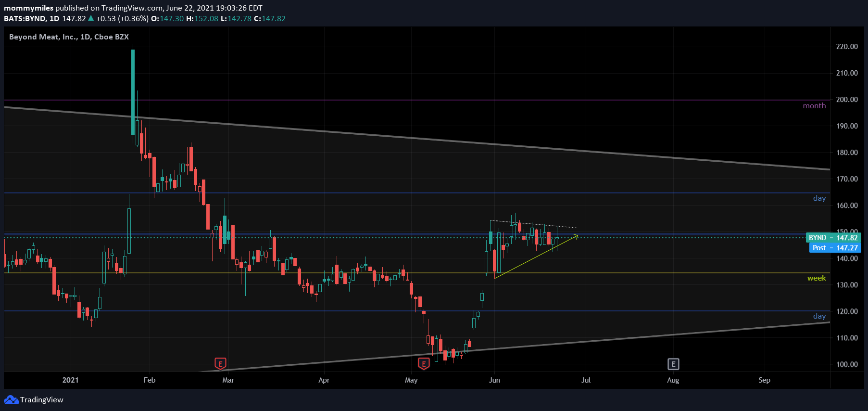Select the upper blue 'day' level label

pyautogui.click(x=819, y=198)
